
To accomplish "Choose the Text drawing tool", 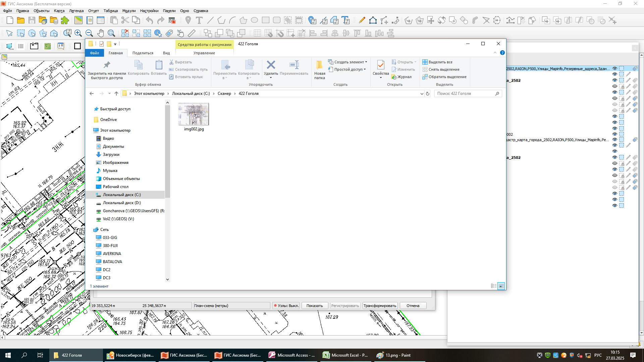I will [x=199, y=20].
